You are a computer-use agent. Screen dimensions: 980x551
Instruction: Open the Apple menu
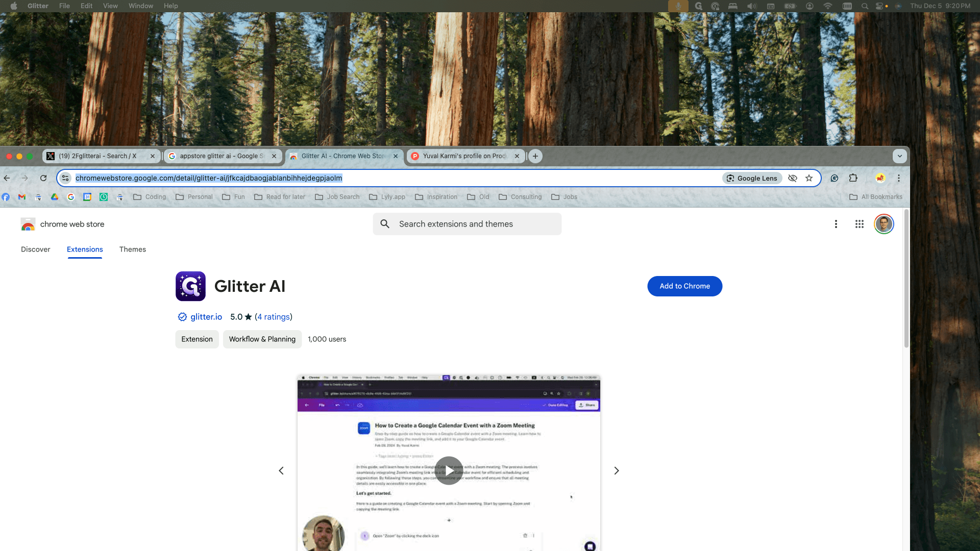[14, 6]
